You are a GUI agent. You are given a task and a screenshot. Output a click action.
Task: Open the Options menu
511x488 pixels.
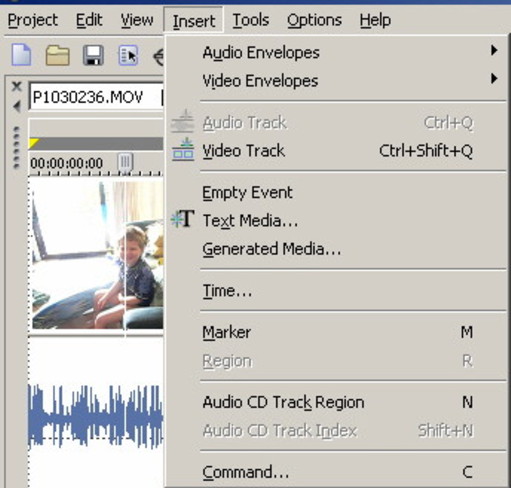pyautogui.click(x=314, y=20)
